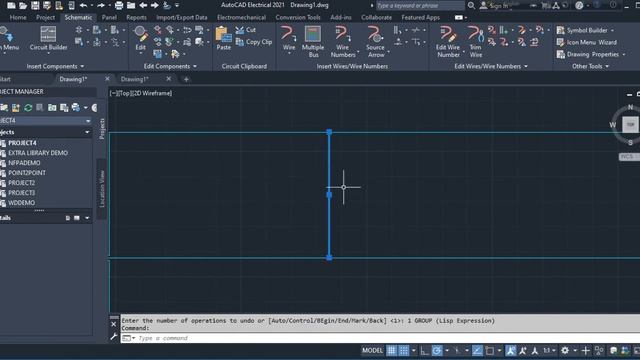Viewport: 640px width, 360px height.
Task: Toggle snap mode in status bar
Action: [404, 350]
